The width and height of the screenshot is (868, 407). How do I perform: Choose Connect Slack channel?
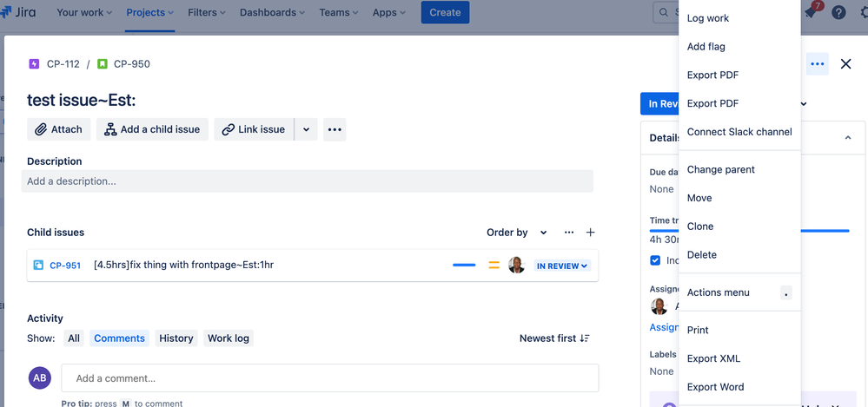739,132
